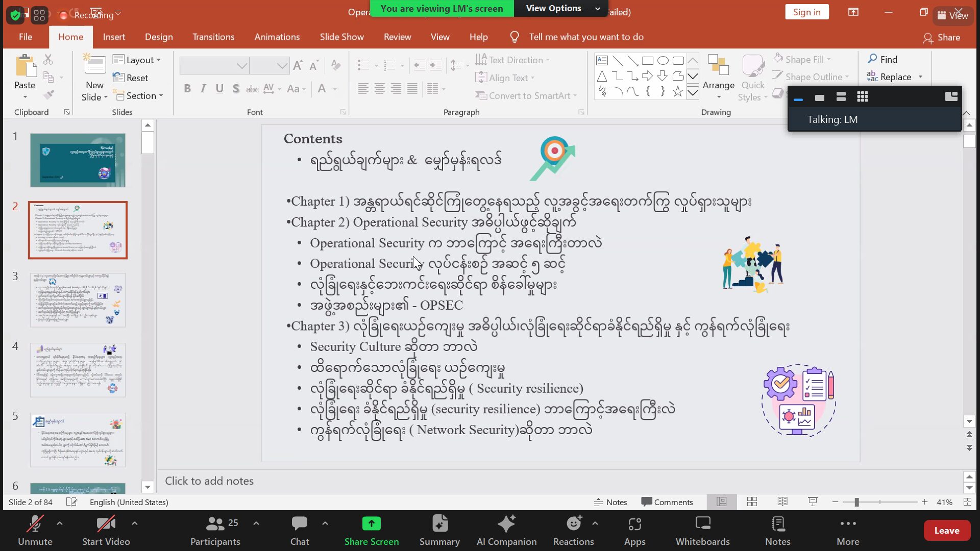Image resolution: width=980 pixels, height=551 pixels.
Task: Adjust the zoom level slider handle
Action: (856, 502)
